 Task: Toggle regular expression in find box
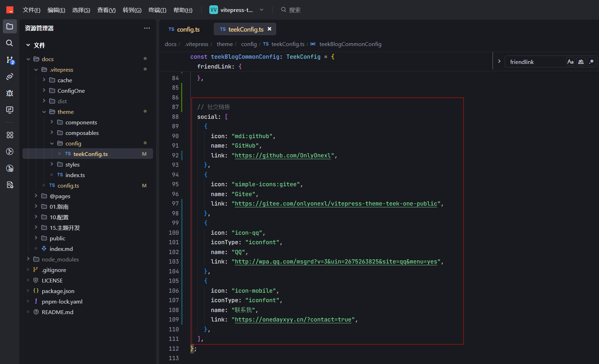tap(592, 62)
